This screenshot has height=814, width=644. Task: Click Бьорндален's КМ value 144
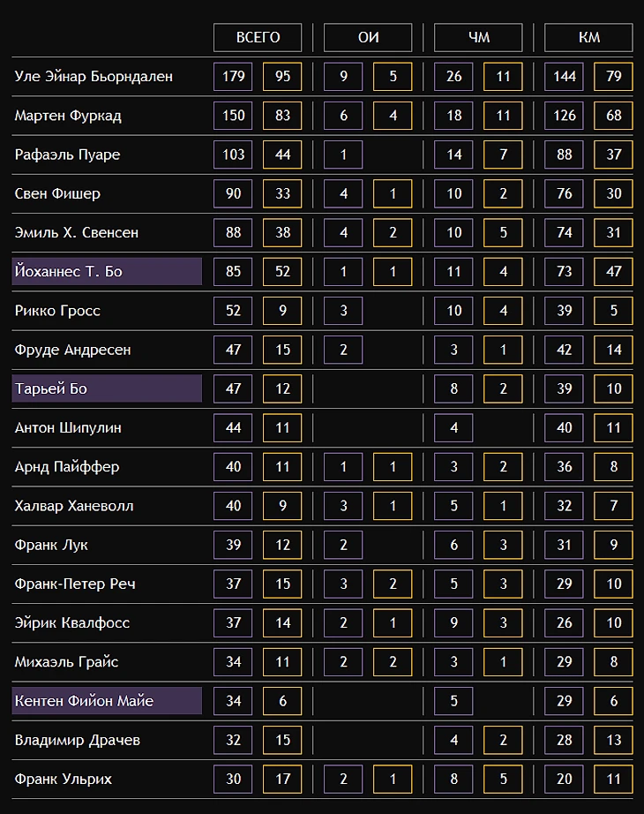[564, 76]
